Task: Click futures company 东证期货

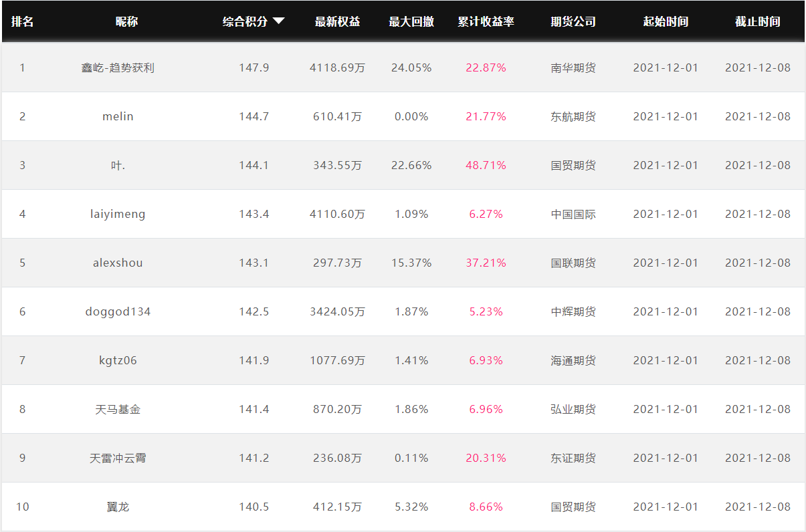Action: coord(573,458)
